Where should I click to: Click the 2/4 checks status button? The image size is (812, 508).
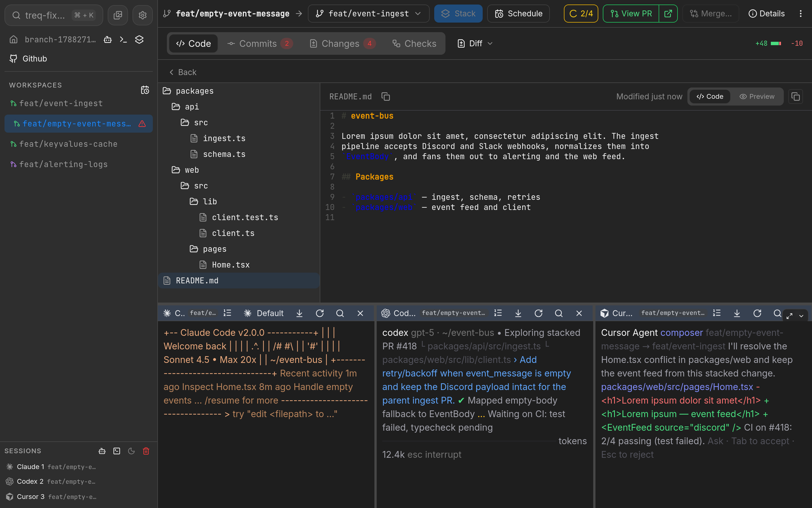coord(581,14)
